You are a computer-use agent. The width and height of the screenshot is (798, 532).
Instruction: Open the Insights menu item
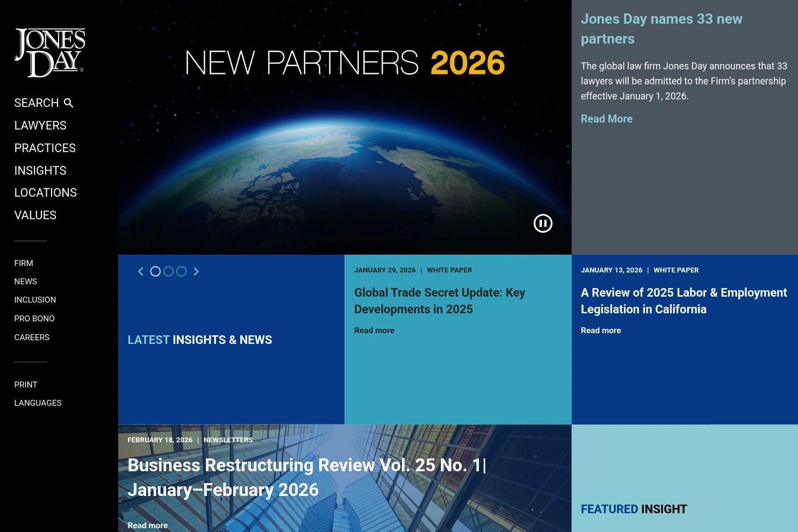pyautogui.click(x=40, y=170)
